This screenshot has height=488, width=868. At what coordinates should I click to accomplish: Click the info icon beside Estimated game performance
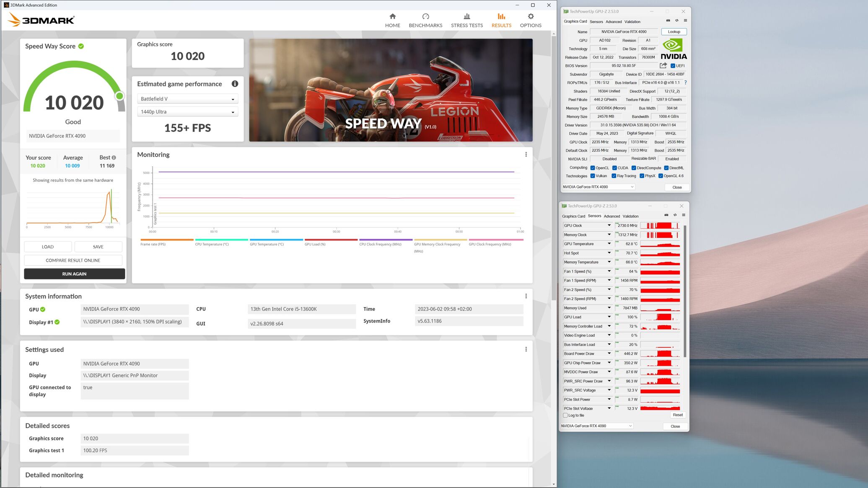[x=235, y=84]
